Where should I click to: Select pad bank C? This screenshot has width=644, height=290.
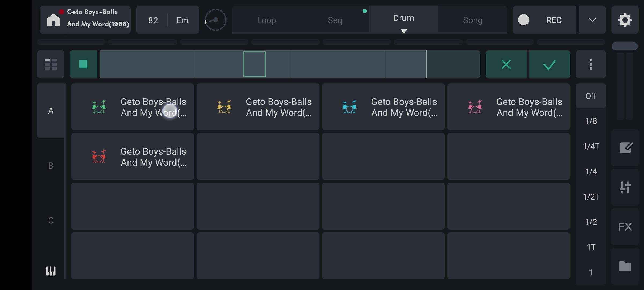pos(51,220)
